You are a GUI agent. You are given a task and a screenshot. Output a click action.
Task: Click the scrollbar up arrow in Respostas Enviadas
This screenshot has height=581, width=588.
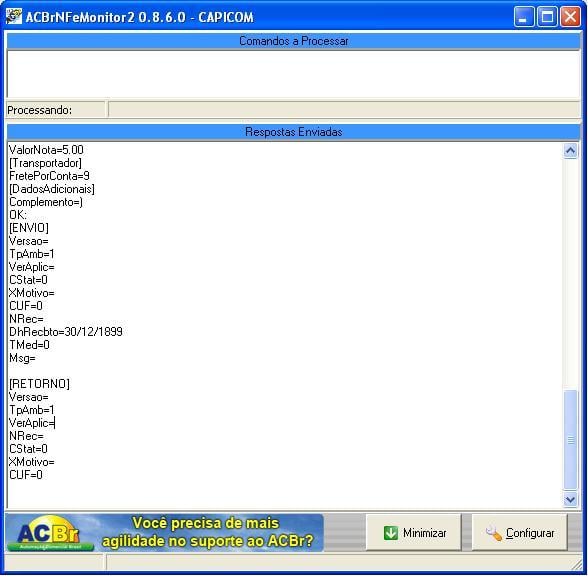pyautogui.click(x=570, y=151)
